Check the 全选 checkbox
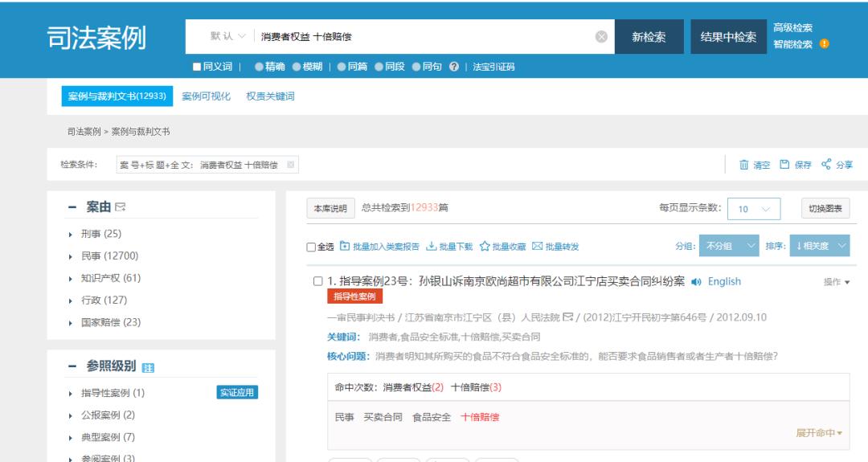Screen dimensions: 868x462 coord(311,247)
